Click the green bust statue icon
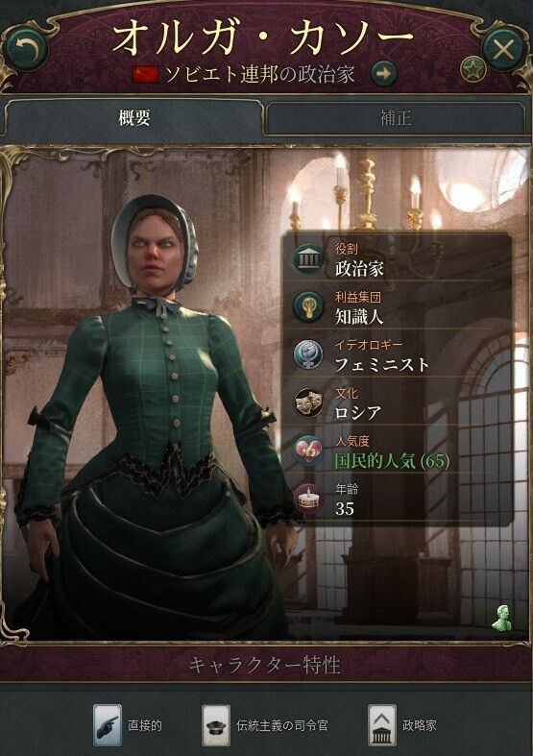Image resolution: width=533 pixels, height=756 pixels. 501,617
